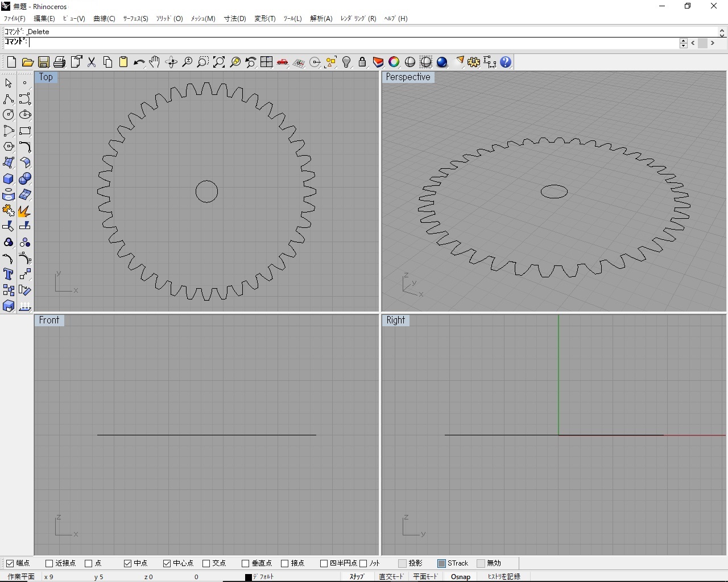Enable the 垂直点 osnap checkbox
The height and width of the screenshot is (582, 728).
tap(245, 563)
